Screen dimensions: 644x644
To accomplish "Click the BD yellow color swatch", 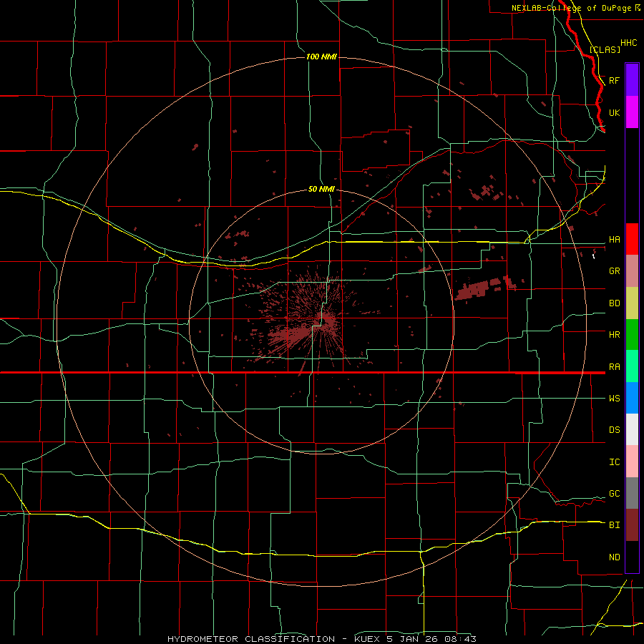I will pyautogui.click(x=632, y=303).
